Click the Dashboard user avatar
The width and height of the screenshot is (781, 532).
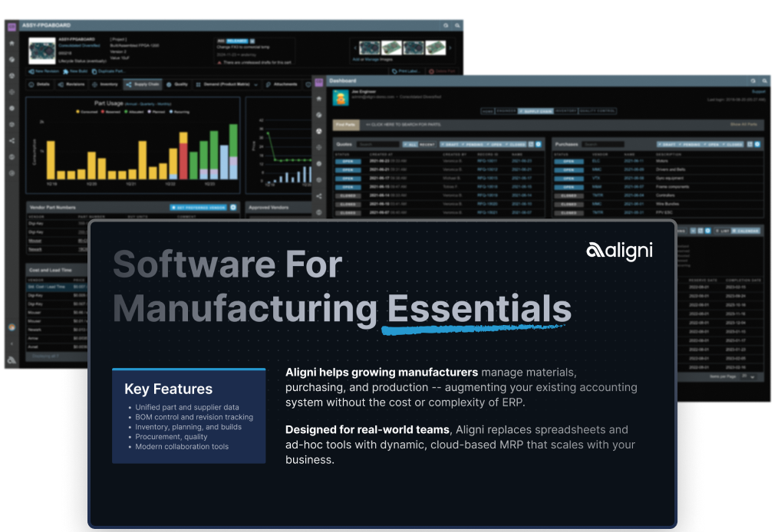click(x=340, y=97)
